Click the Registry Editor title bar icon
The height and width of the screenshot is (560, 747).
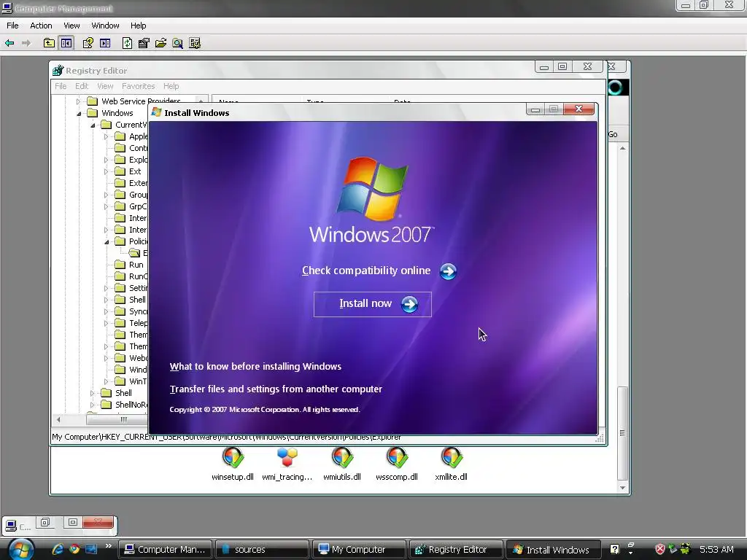pos(58,71)
